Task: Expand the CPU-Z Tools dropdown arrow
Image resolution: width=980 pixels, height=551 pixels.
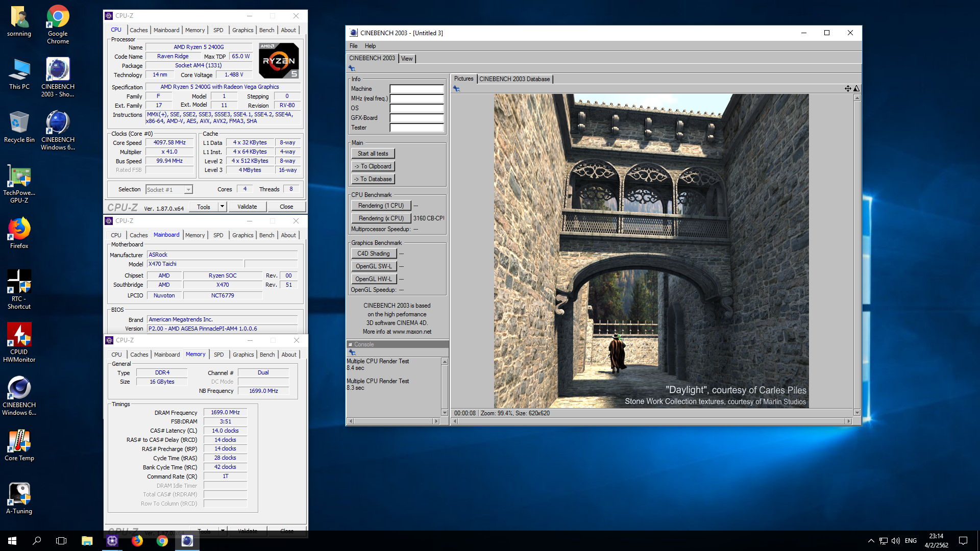Action: point(222,207)
